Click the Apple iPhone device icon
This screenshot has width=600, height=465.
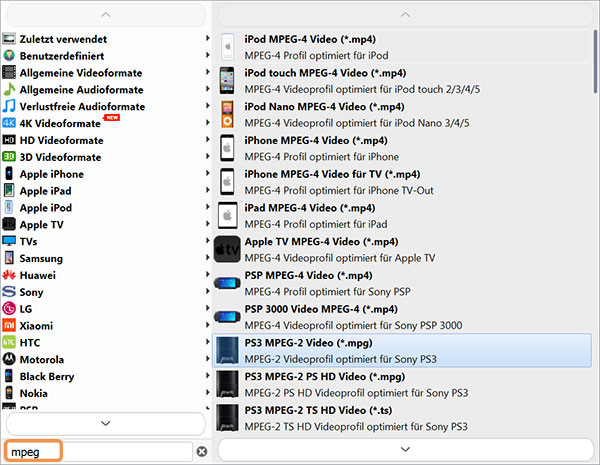9,174
